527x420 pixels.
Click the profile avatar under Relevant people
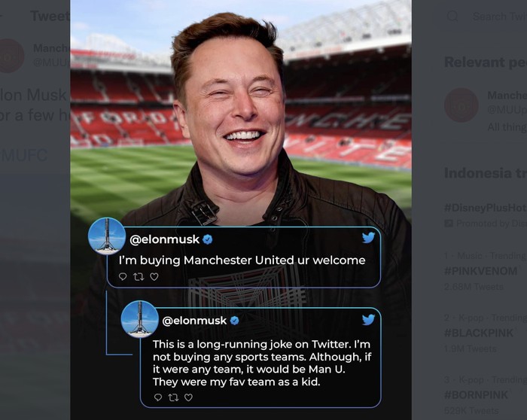pyautogui.click(x=461, y=105)
